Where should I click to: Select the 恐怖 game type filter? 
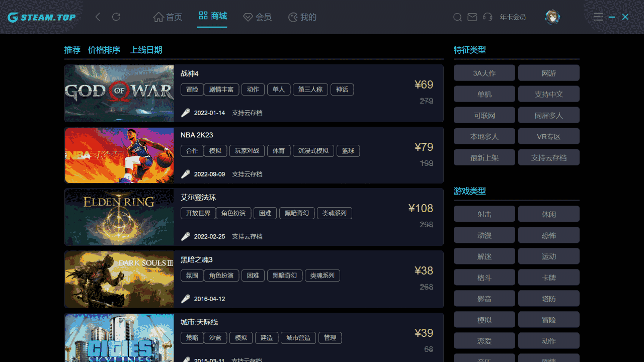pyautogui.click(x=549, y=235)
